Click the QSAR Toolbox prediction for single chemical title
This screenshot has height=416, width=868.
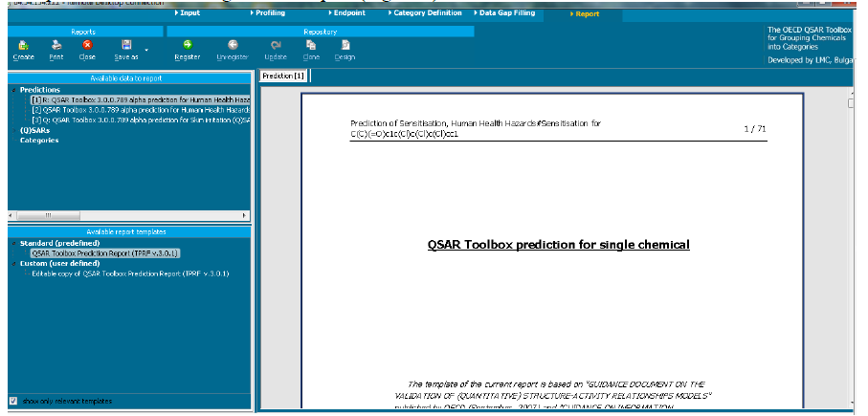pyautogui.click(x=558, y=245)
